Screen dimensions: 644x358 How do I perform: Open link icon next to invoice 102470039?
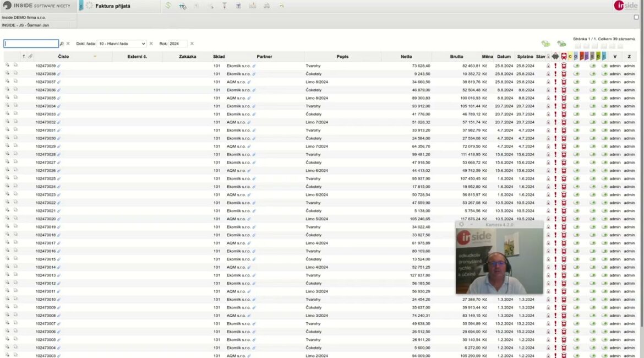coord(59,66)
